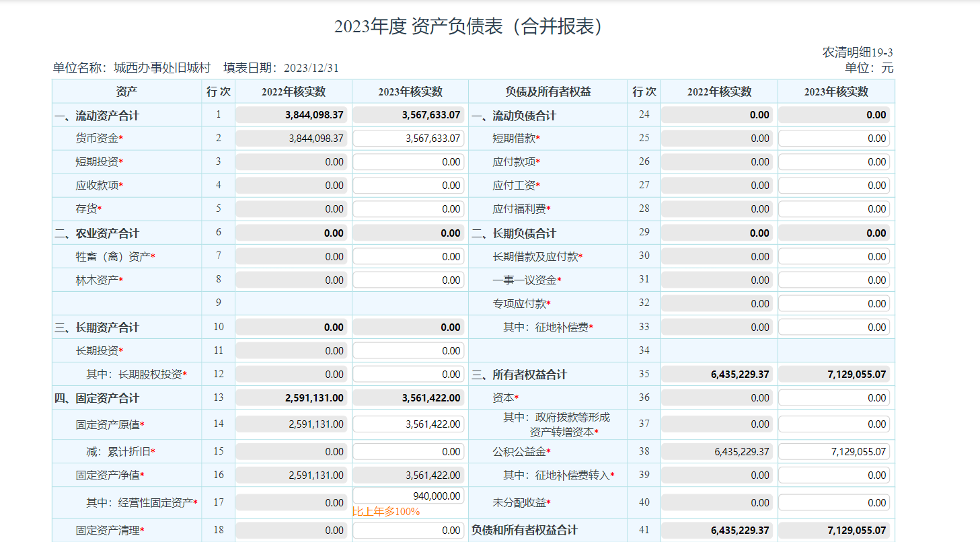This screenshot has height=542, width=980.
Task: Click the 2023 应收款项 input field
Action: pyautogui.click(x=408, y=186)
